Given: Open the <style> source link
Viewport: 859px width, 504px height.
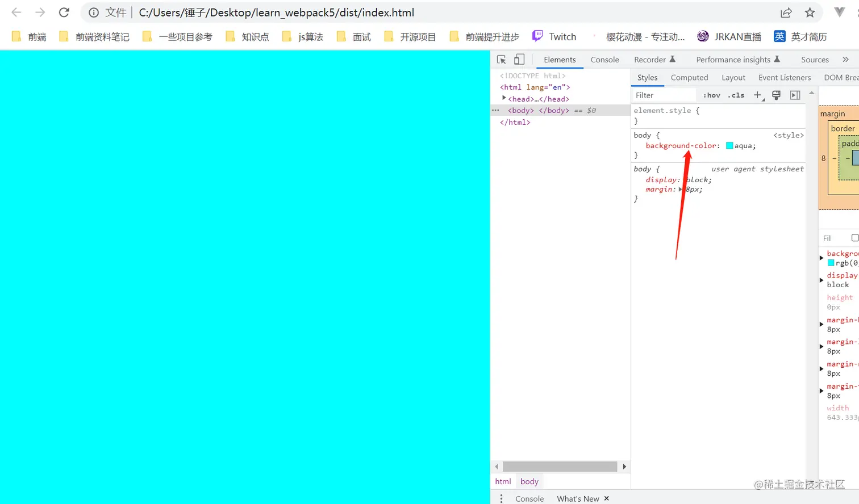Looking at the screenshot, I should coord(789,136).
